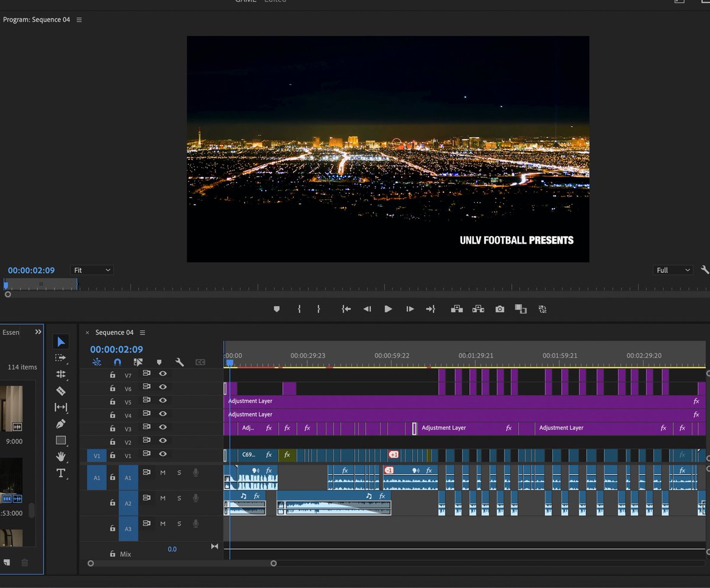Mute audio track A3
Viewport: 710px width, 588px height.
click(163, 524)
